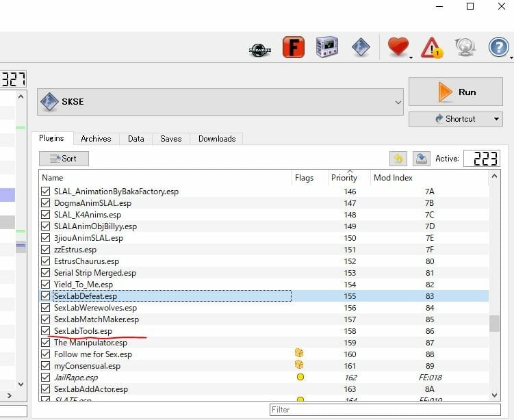514x420 pixels.
Task: Click the plugin Filter input field
Action: tap(385, 410)
